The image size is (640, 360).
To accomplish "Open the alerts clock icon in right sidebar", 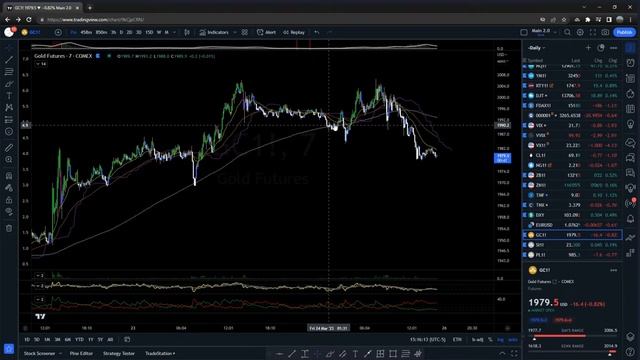I will 631,63.
